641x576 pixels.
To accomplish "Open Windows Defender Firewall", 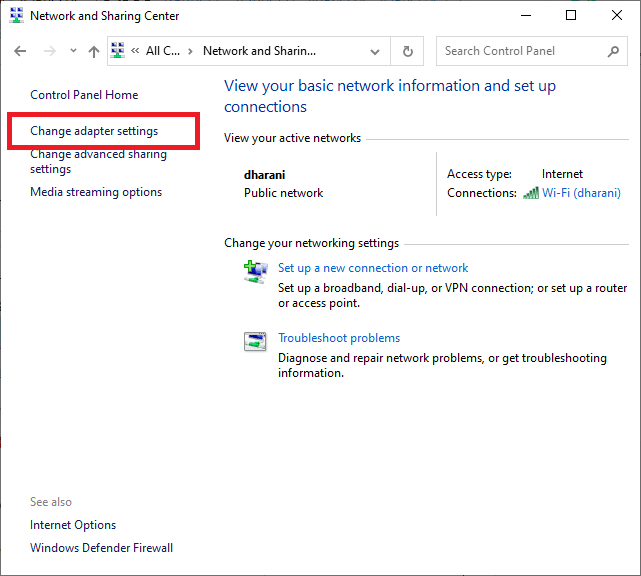I will [101, 548].
